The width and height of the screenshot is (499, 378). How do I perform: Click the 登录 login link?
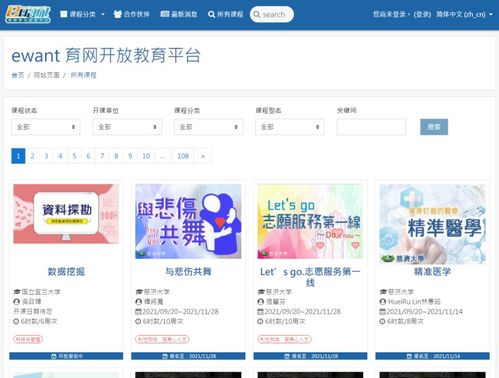point(422,14)
